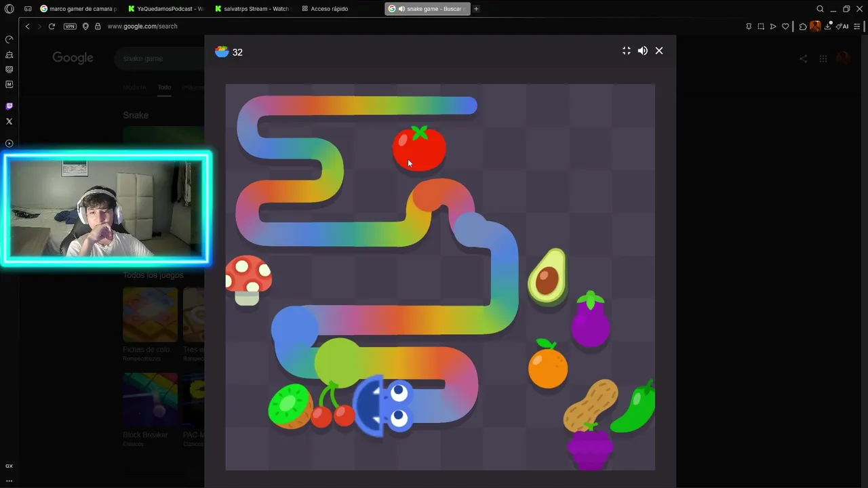Select the snake game browser tab
This screenshot has height=488, width=868.
[427, 9]
